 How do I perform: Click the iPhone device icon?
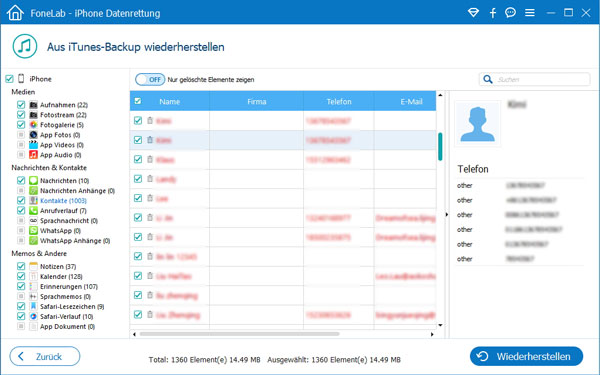pos(21,79)
